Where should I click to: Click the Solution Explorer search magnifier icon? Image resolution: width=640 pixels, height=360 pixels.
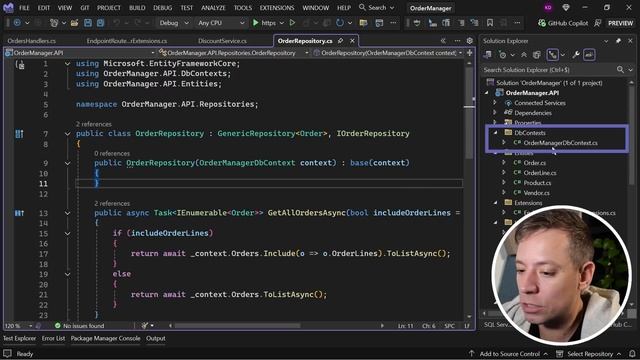click(620, 70)
